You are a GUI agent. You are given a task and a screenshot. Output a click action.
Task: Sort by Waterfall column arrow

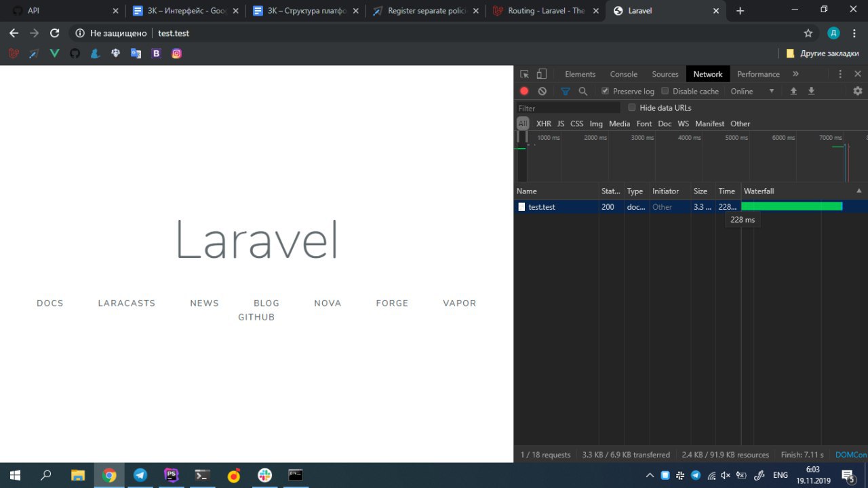[x=859, y=191]
